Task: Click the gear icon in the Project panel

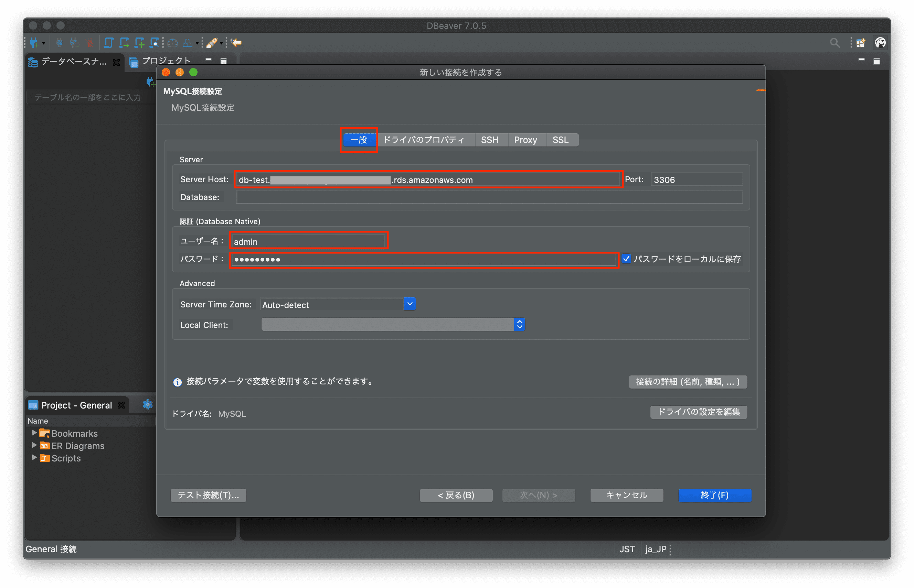Action: tap(148, 405)
